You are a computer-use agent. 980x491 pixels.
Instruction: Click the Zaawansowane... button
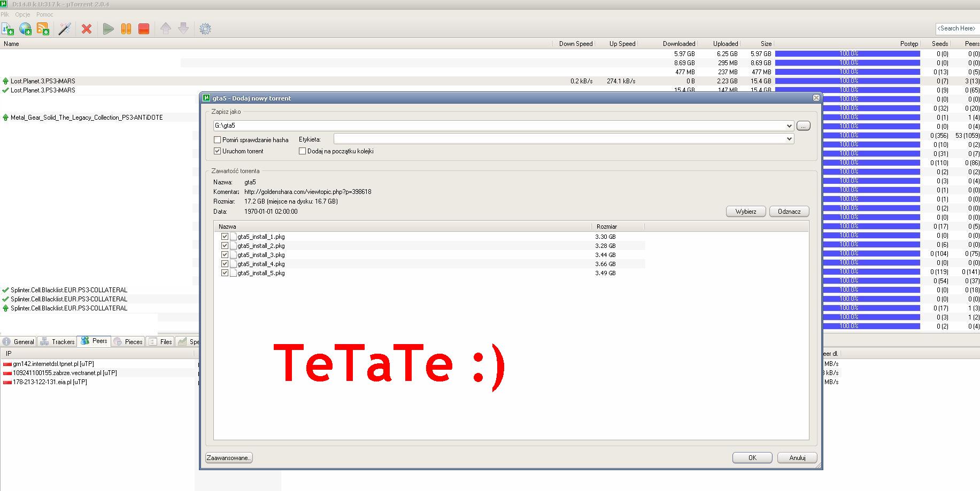click(229, 458)
